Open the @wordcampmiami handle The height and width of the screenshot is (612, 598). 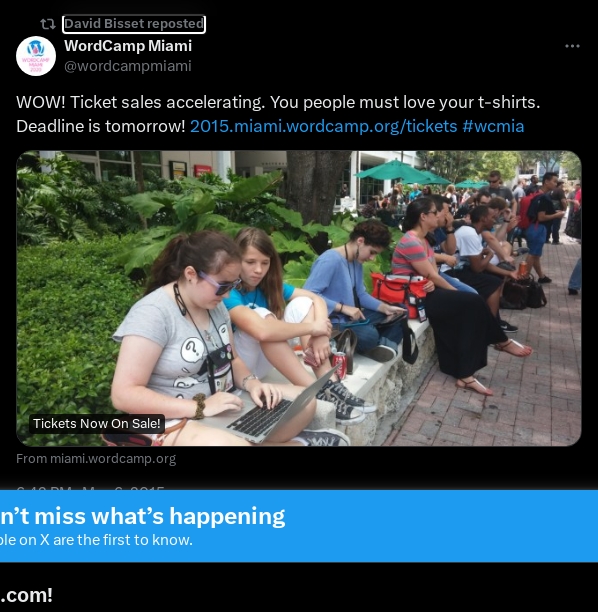tap(128, 66)
